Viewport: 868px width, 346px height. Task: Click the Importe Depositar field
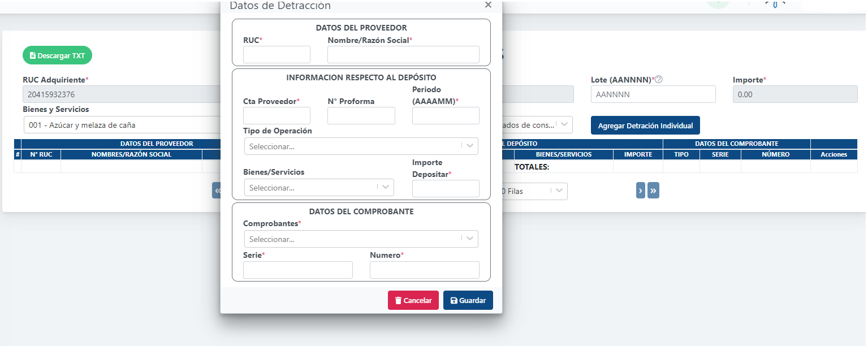(446, 189)
